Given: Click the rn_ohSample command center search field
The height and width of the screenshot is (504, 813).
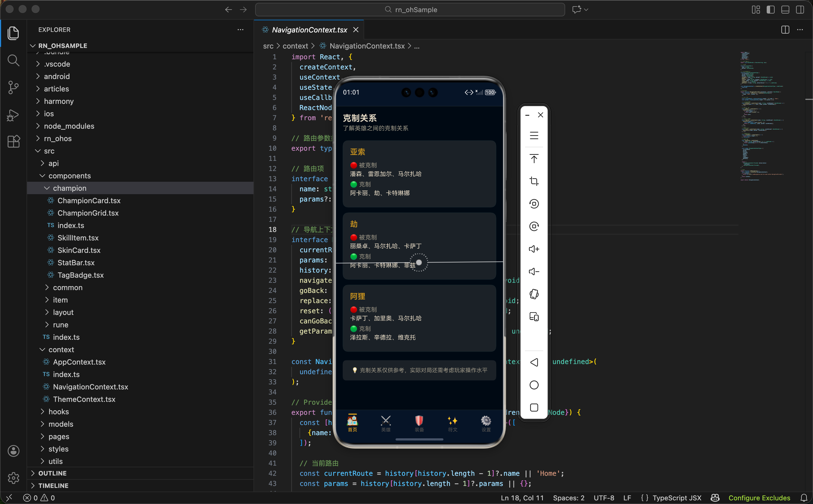Looking at the screenshot, I should 410,10.
